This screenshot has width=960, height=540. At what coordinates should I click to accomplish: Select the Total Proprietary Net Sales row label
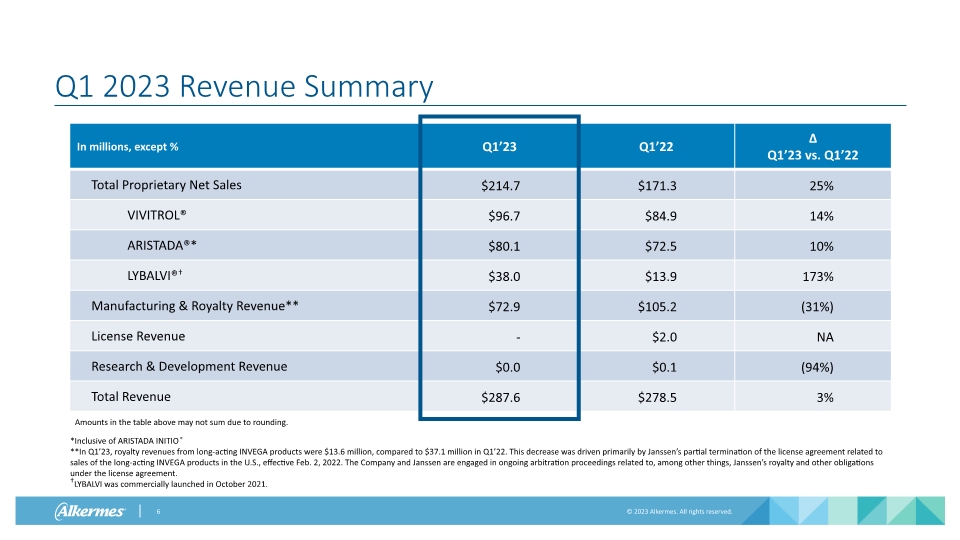166,185
